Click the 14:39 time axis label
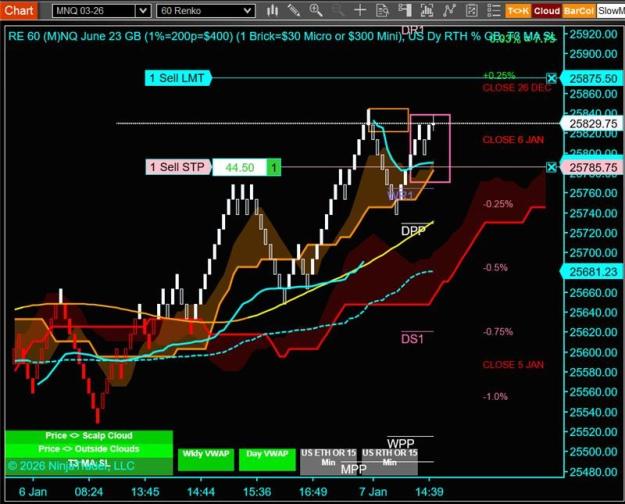The image size is (625, 504). pos(429,492)
